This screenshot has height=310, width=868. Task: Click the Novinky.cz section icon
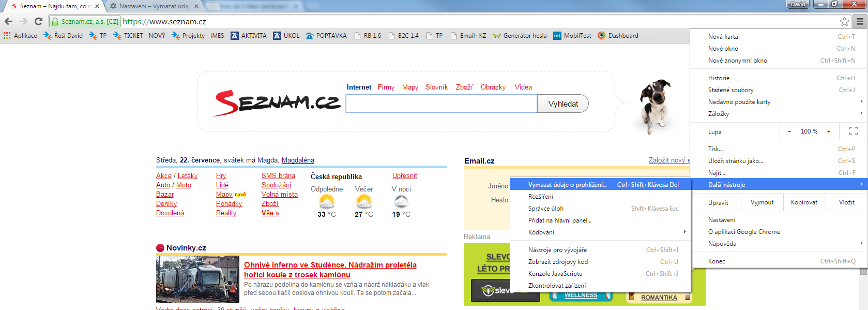coord(160,248)
